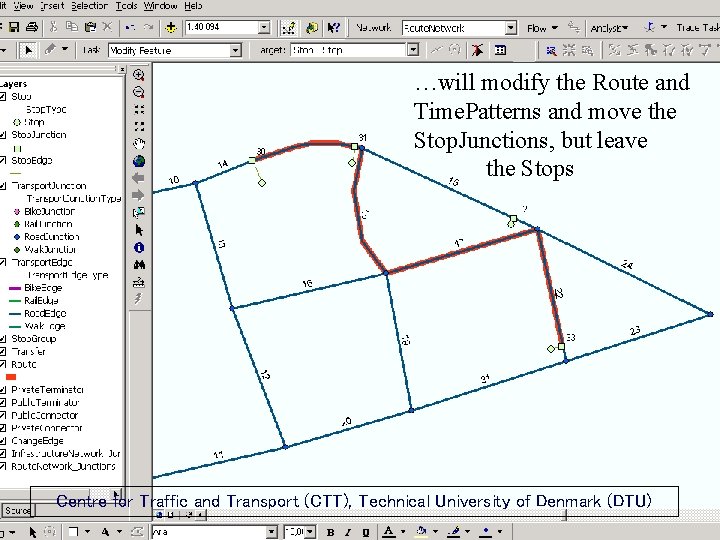Viewport: 720px width, 540px height.
Task: Apply bold text formatting
Action: click(x=330, y=532)
